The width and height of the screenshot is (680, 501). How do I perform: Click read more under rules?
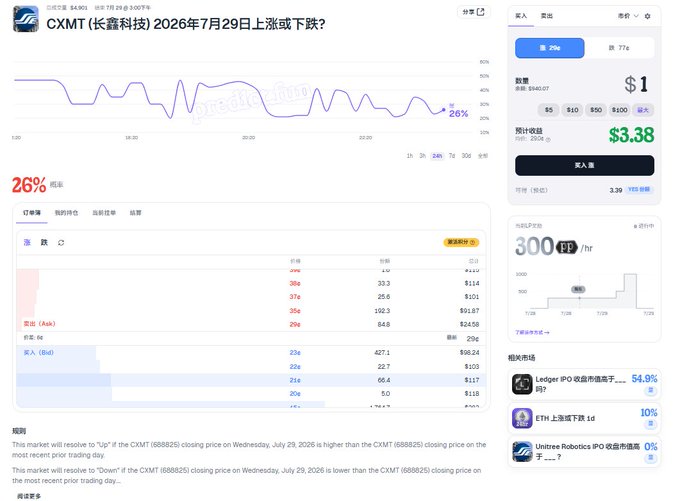tap(29, 496)
